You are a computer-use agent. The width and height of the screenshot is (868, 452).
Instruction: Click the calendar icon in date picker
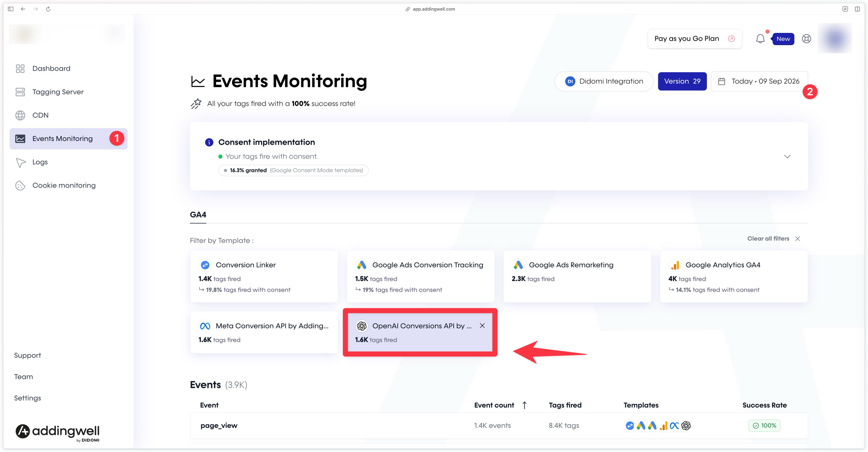click(722, 81)
